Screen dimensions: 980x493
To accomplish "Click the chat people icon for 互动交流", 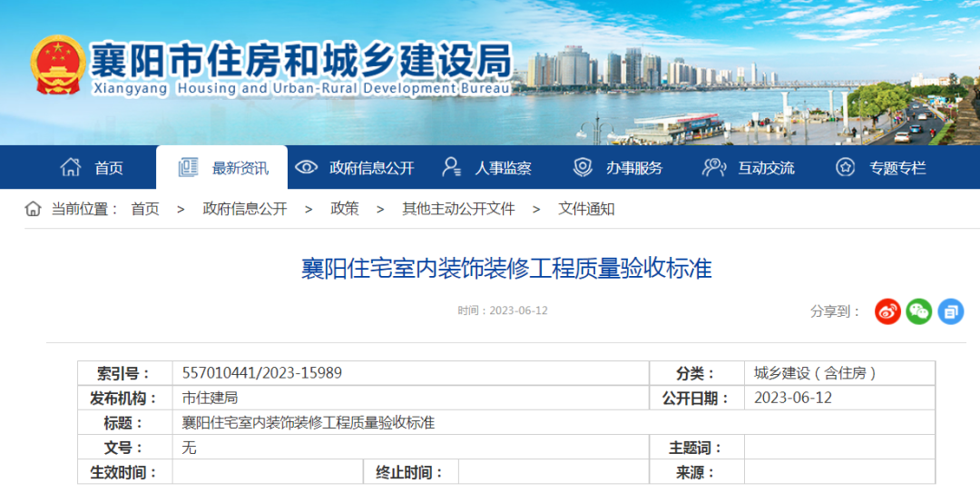I will point(714,167).
